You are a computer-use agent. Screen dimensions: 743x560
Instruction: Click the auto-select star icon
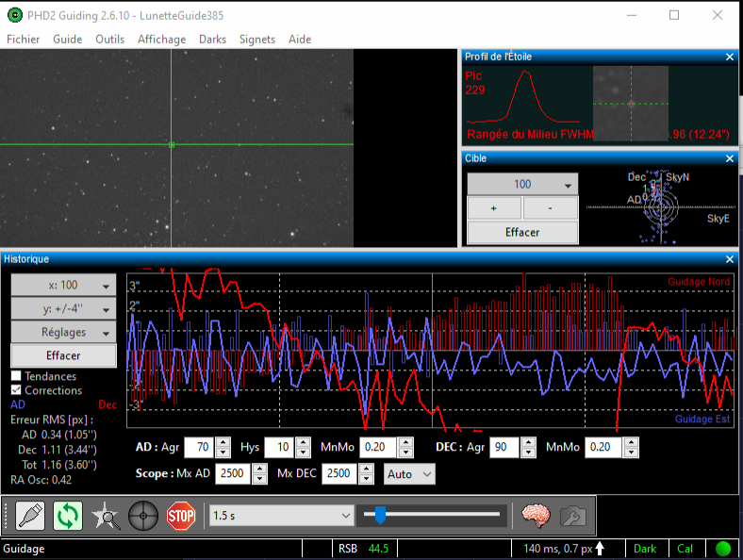point(106,516)
